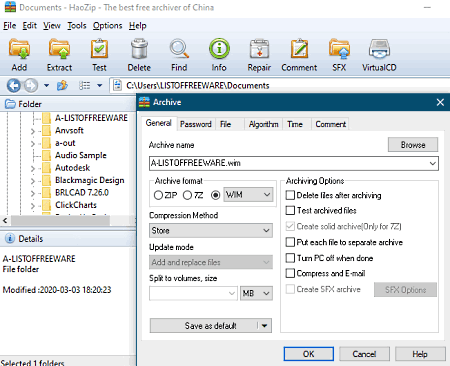Toggle Create solid archive checkbox

290,226
